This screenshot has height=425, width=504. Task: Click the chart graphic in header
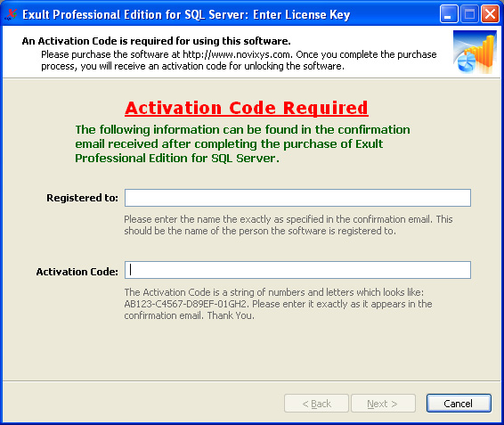tap(476, 52)
